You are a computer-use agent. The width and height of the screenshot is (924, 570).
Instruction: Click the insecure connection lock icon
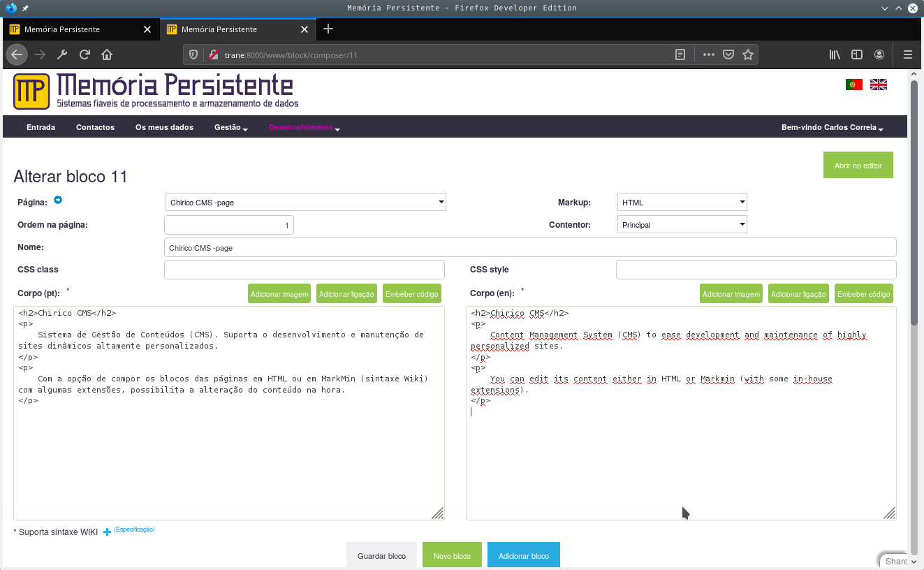pyautogui.click(x=213, y=54)
